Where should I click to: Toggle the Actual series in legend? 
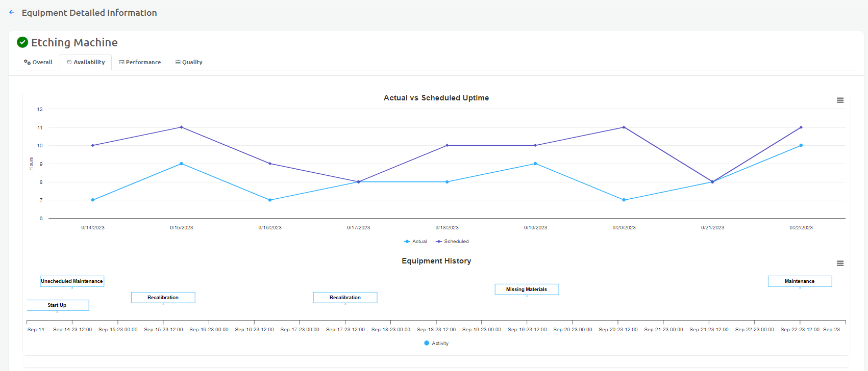coord(415,242)
